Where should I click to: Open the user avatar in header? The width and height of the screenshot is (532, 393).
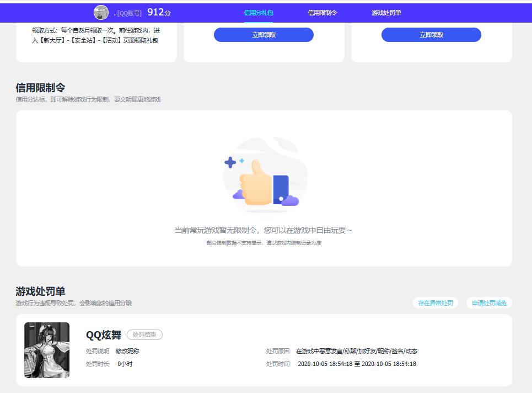[x=101, y=13]
